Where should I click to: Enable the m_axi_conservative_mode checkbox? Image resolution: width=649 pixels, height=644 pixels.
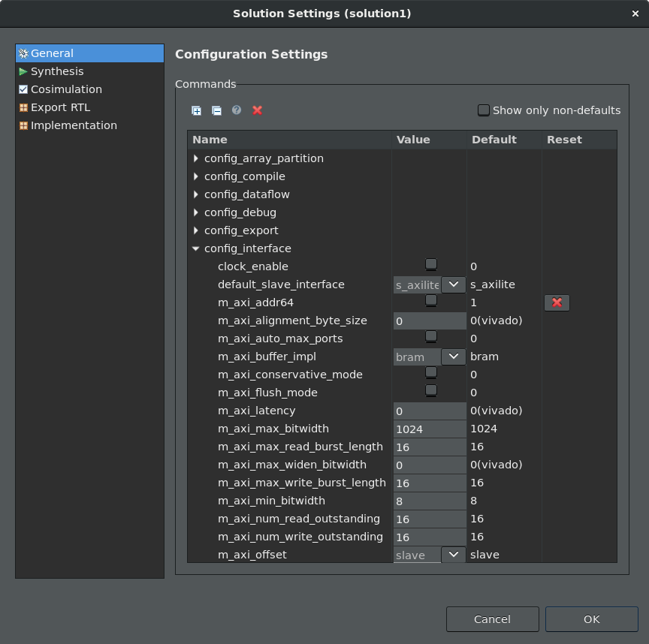click(430, 372)
